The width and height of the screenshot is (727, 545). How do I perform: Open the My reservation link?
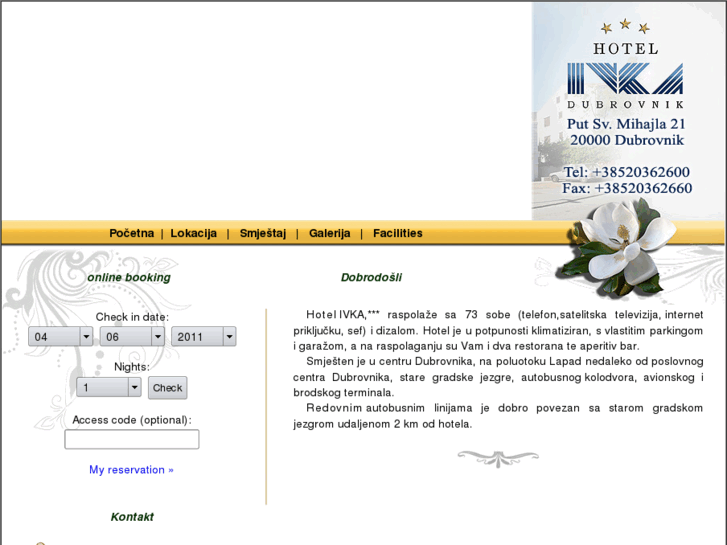(131, 470)
